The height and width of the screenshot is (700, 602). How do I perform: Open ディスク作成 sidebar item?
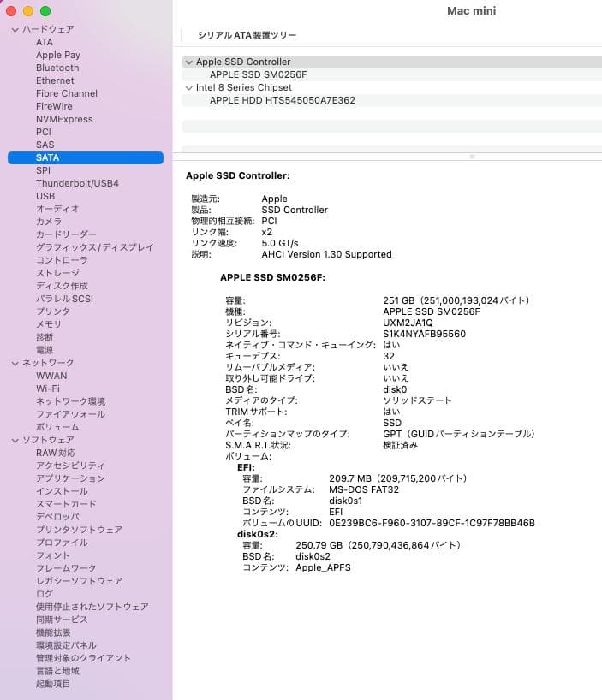click(x=62, y=286)
